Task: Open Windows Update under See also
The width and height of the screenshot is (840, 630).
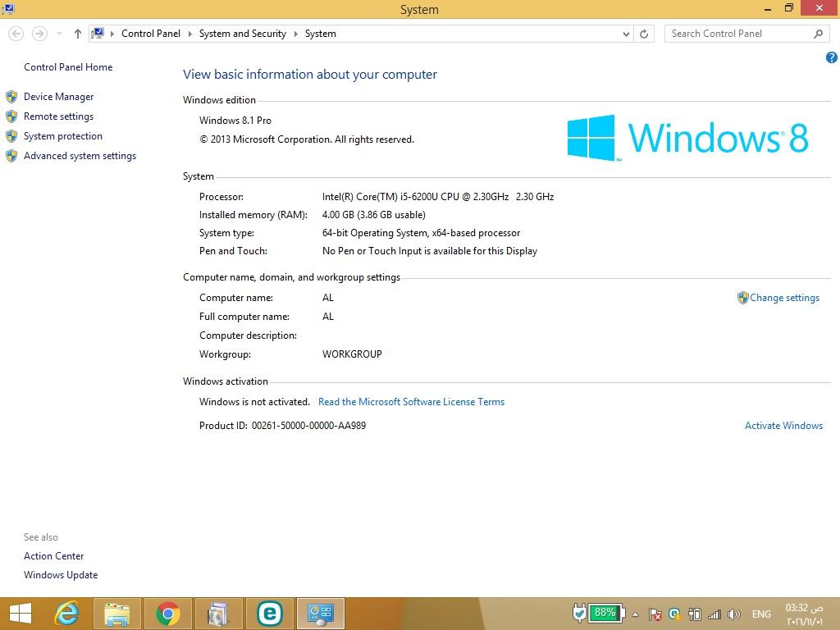Action: tap(61, 575)
